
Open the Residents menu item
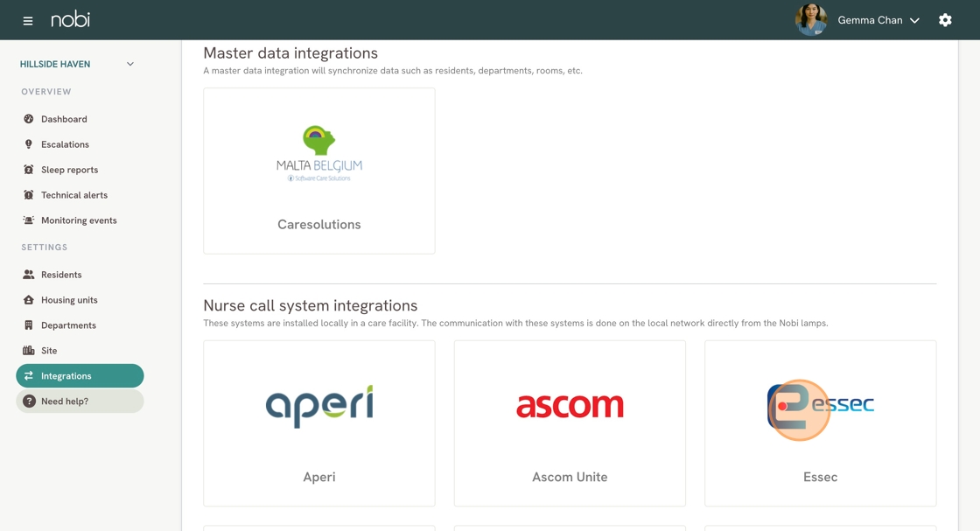(61, 275)
